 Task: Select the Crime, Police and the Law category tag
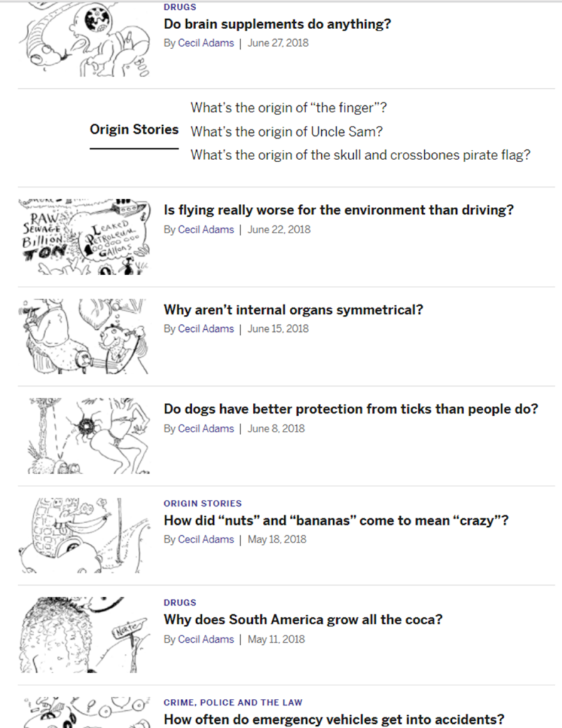tap(233, 702)
